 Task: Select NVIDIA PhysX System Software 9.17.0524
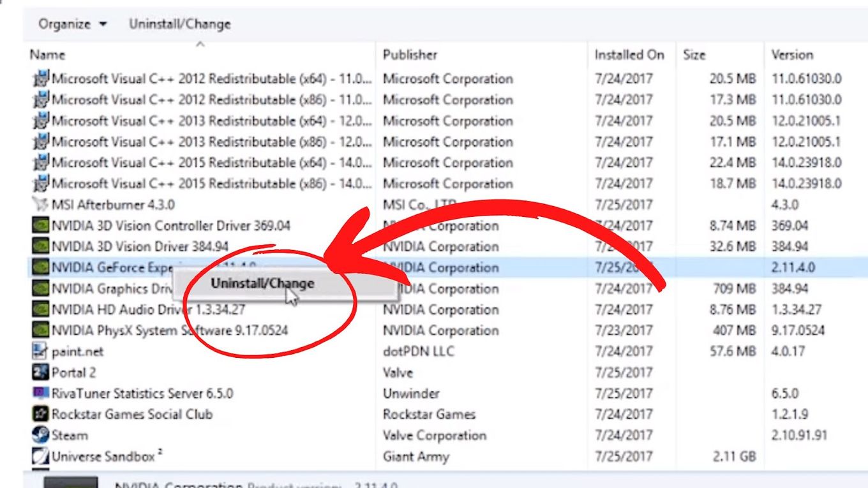coord(170,330)
